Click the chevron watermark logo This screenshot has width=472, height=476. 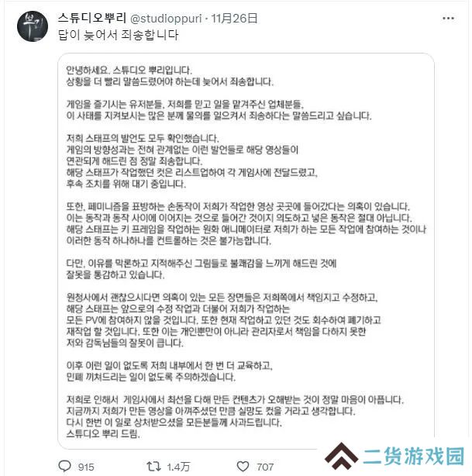[x=341, y=457]
